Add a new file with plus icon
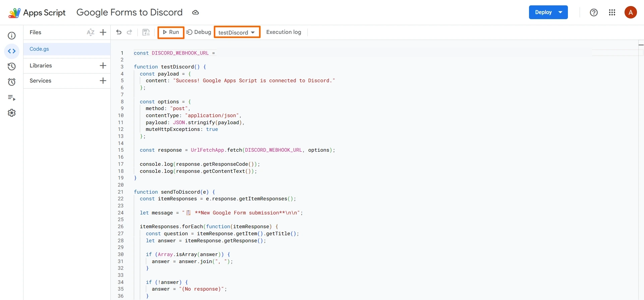Screen dimensions: 644x300 pyautogui.click(x=103, y=32)
